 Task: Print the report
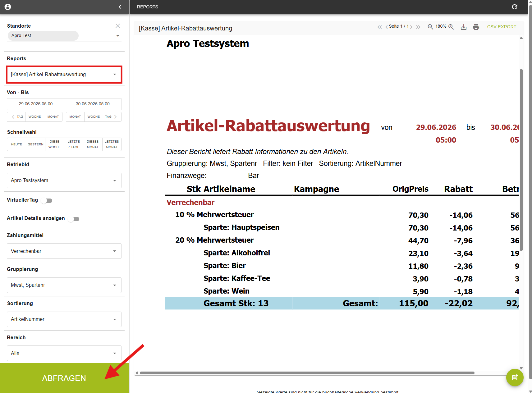(476, 27)
